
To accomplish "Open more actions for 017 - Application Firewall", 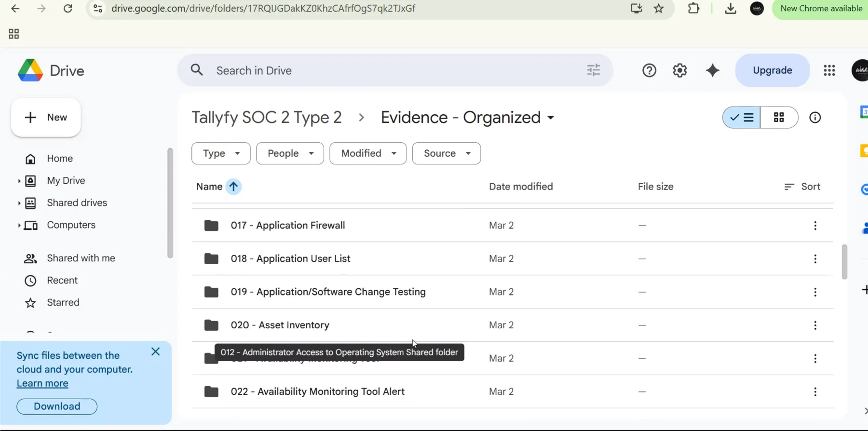I will [815, 226].
